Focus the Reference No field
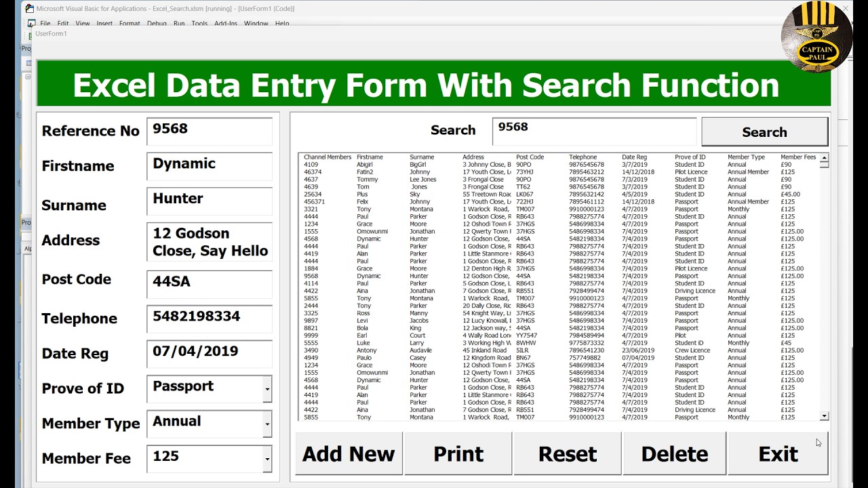 210,131
